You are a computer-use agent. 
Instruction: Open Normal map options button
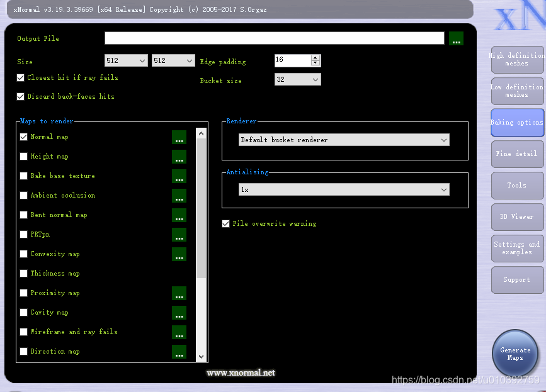coord(179,137)
